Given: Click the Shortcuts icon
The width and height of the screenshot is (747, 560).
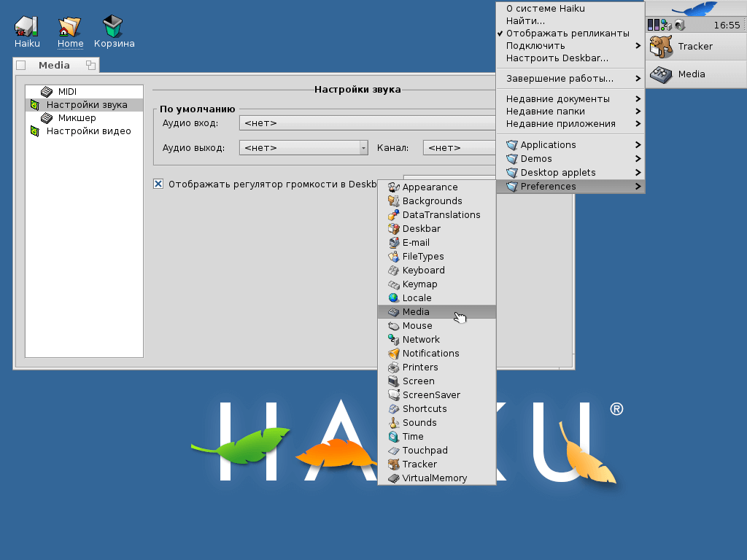Looking at the screenshot, I should [x=393, y=408].
